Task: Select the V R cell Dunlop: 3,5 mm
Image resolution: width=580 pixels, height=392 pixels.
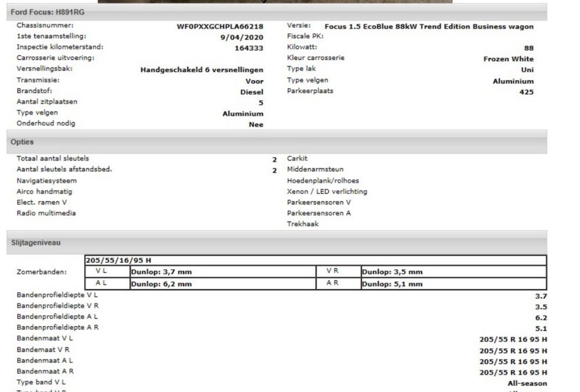Action: pos(453,272)
